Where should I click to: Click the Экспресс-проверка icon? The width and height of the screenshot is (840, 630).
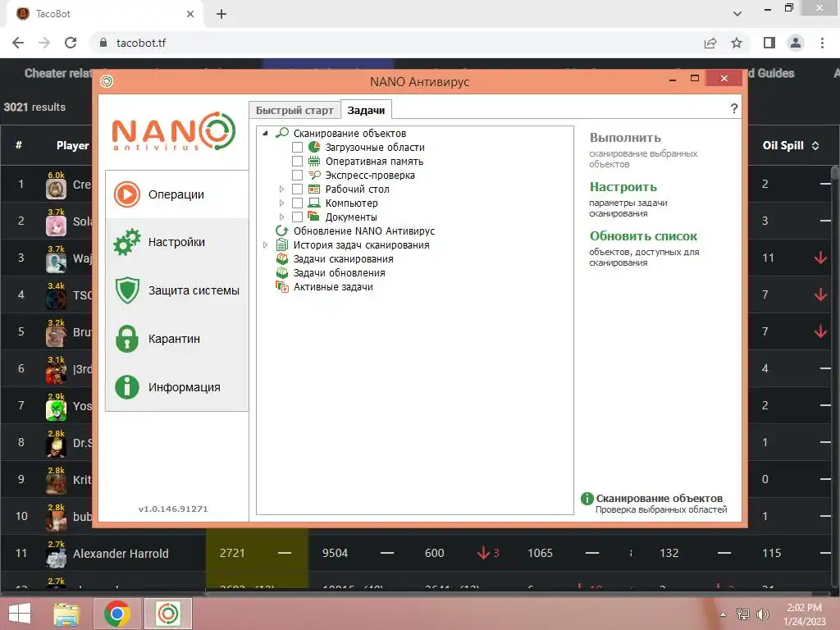click(314, 175)
